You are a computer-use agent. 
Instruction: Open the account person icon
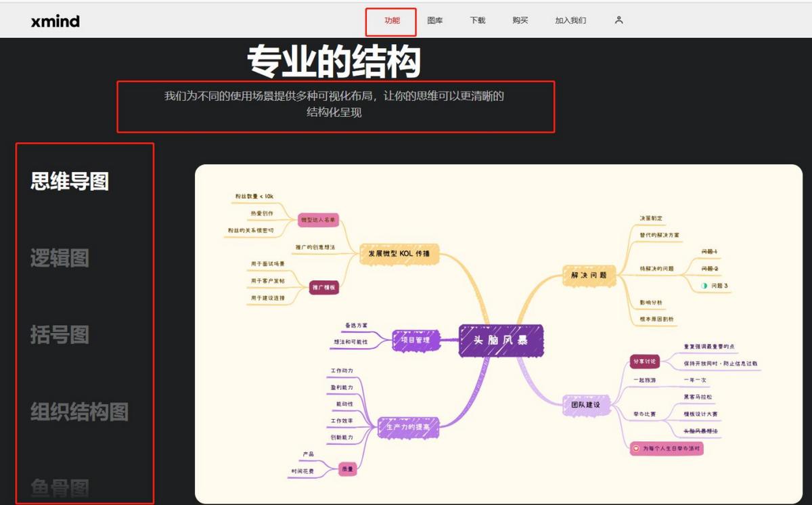pos(618,20)
